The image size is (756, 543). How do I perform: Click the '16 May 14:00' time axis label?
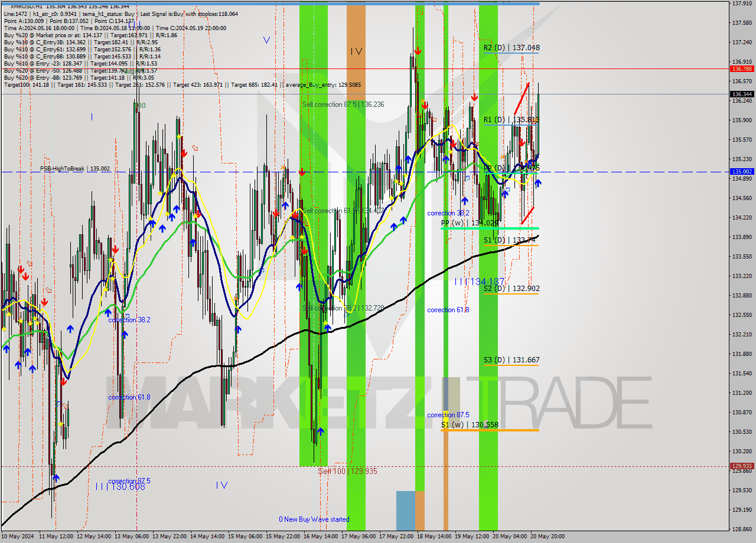321,537
